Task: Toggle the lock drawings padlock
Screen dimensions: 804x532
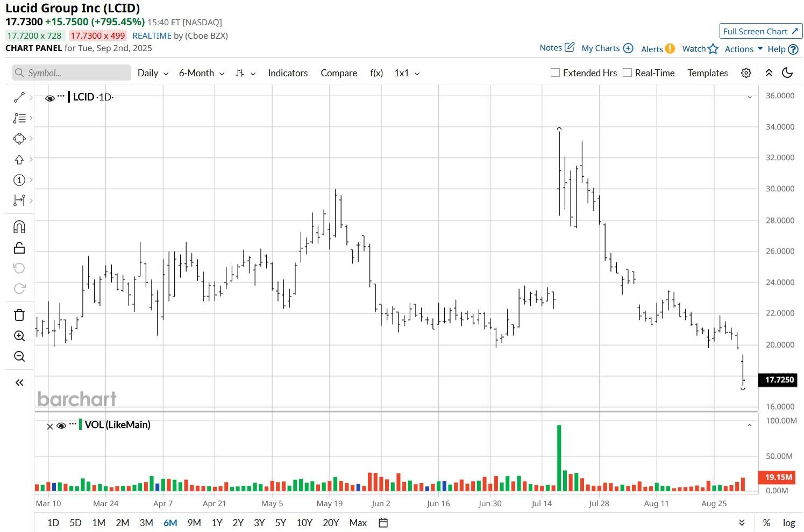Action: 19,248
